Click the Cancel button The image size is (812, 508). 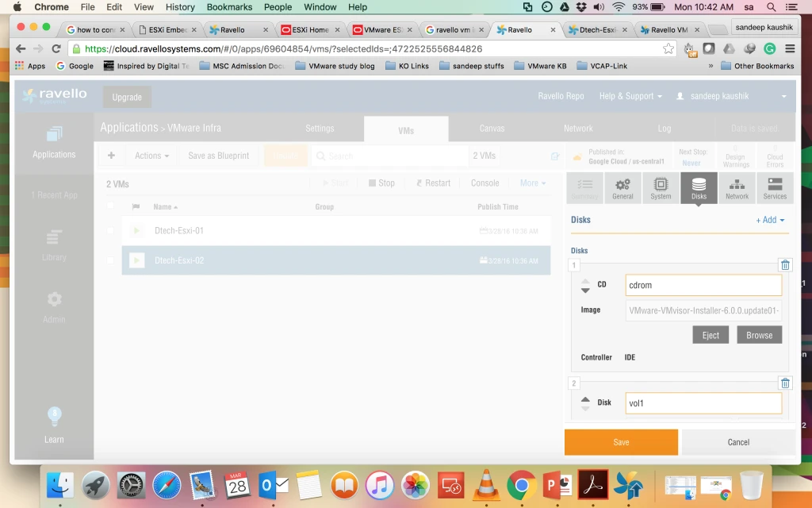738,442
